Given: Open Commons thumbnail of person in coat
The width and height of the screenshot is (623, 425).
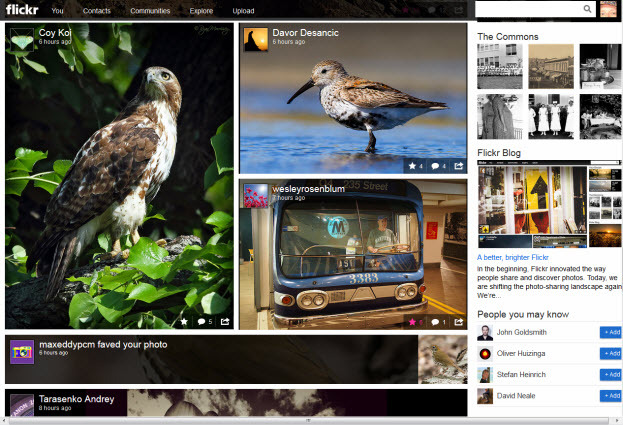Looking at the screenshot, I should (x=500, y=116).
